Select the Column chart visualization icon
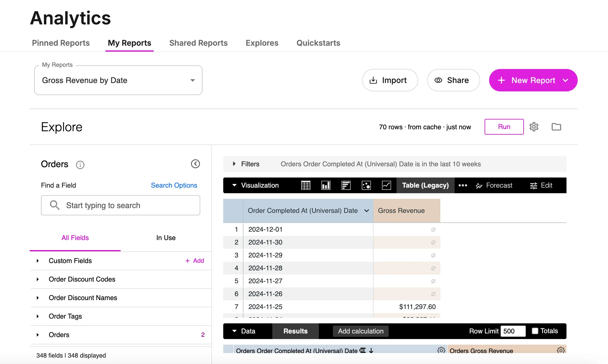 (326, 185)
